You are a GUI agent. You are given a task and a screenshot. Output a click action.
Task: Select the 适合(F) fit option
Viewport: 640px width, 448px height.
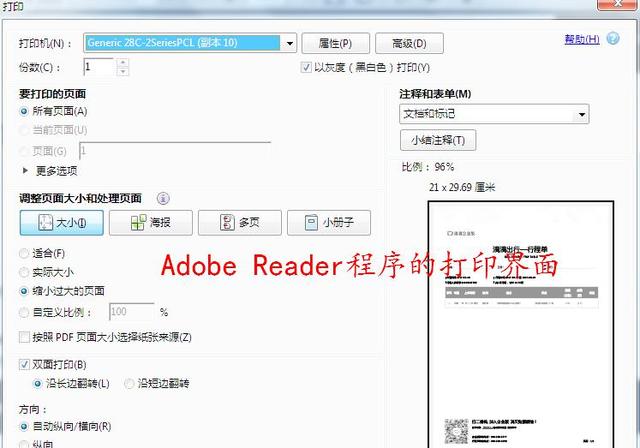tap(24, 253)
